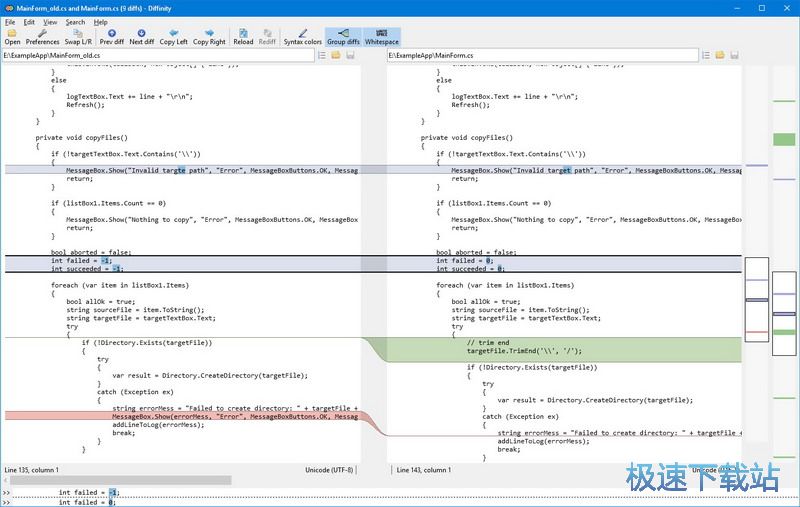Screen dimensions: 800x507
Task: Expand the Edit menu
Action: pyautogui.click(x=29, y=22)
